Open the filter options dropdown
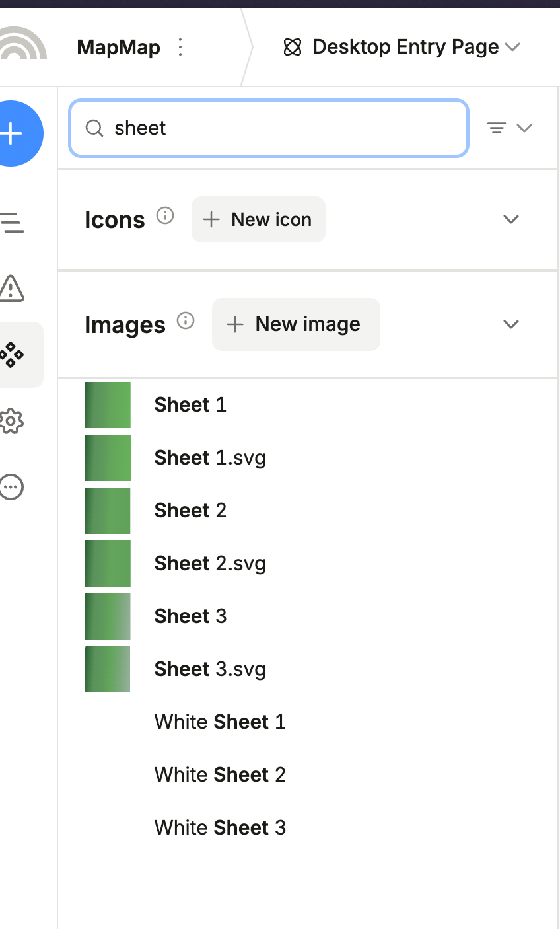Screen dimensions: 560x929 point(509,128)
